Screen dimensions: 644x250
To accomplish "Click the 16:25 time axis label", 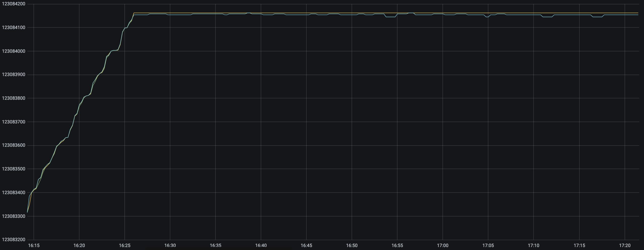I will [x=125, y=245].
